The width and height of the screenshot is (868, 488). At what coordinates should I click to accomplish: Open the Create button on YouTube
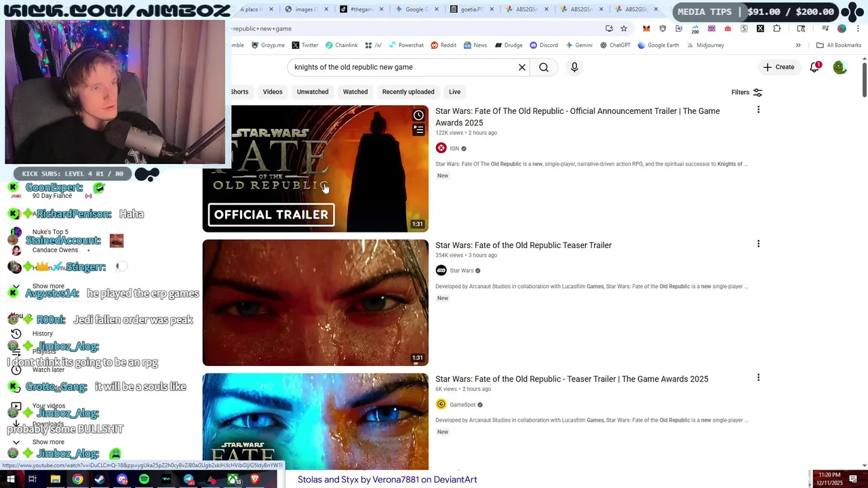pyautogui.click(x=778, y=67)
